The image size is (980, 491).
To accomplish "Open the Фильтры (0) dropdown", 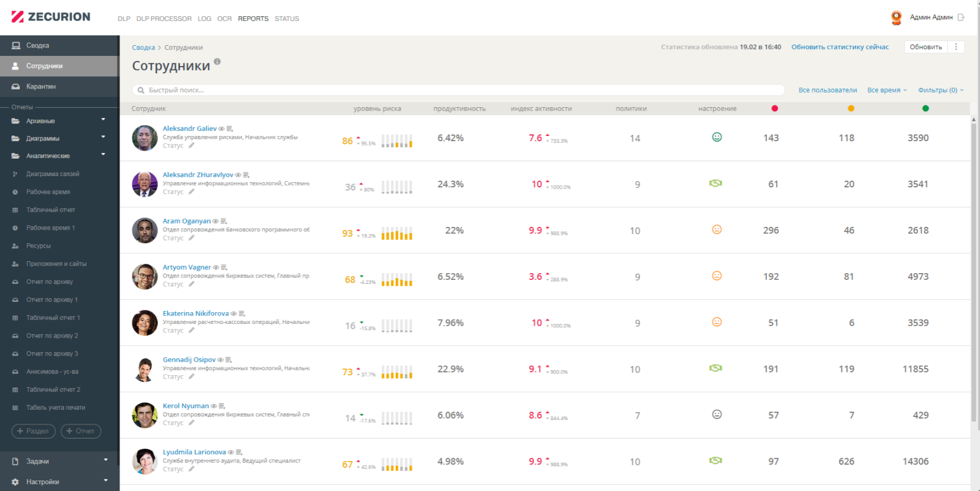I will 941,90.
